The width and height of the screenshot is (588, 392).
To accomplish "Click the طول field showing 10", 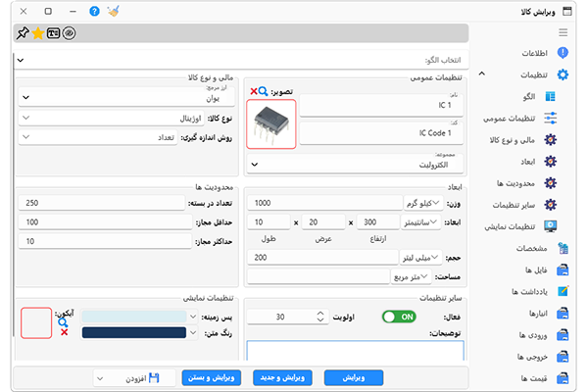I will tap(269, 222).
